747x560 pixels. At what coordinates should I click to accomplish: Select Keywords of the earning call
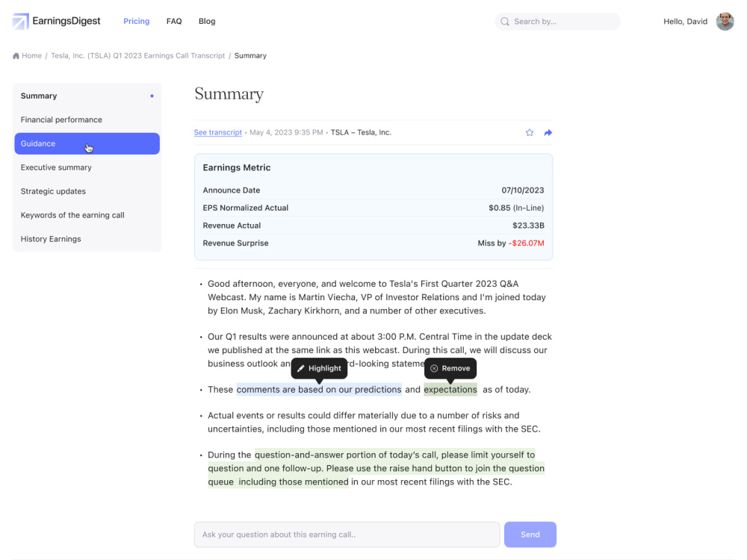(87, 215)
